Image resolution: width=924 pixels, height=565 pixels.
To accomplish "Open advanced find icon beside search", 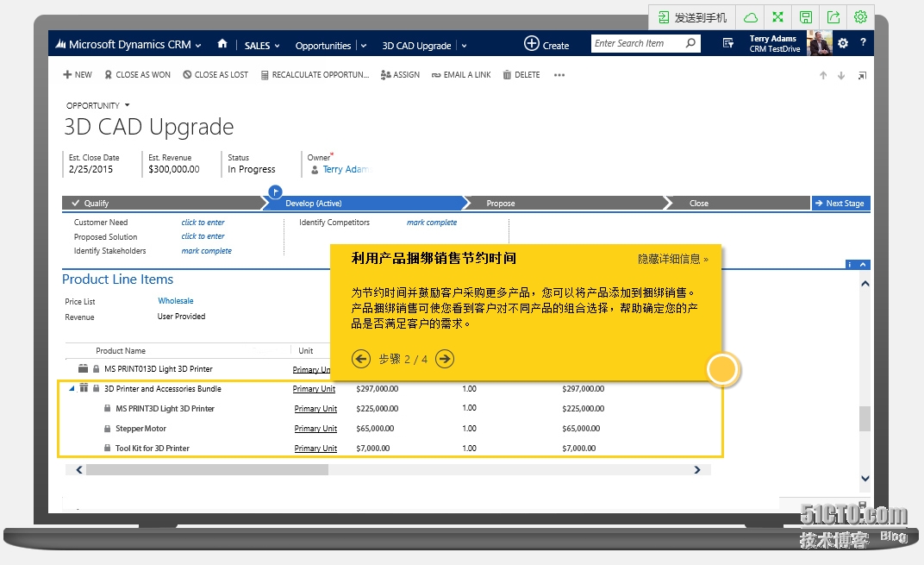I will pos(728,43).
